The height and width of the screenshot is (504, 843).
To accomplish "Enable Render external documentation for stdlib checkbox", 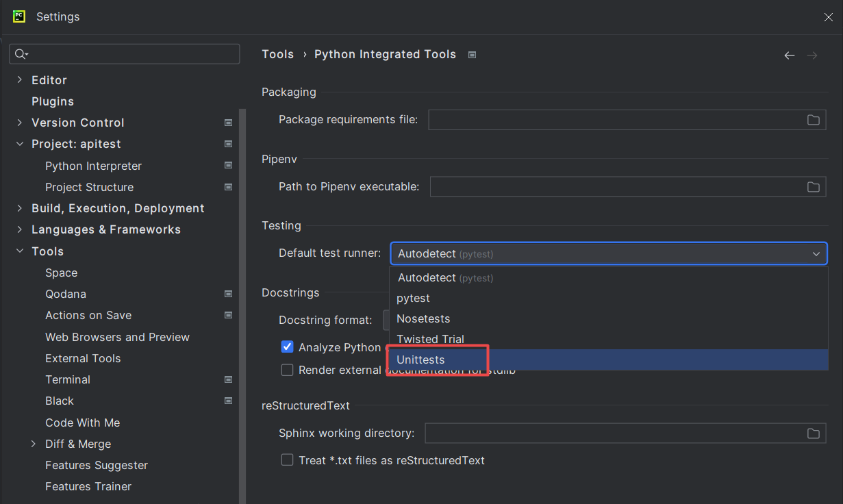I will point(288,370).
